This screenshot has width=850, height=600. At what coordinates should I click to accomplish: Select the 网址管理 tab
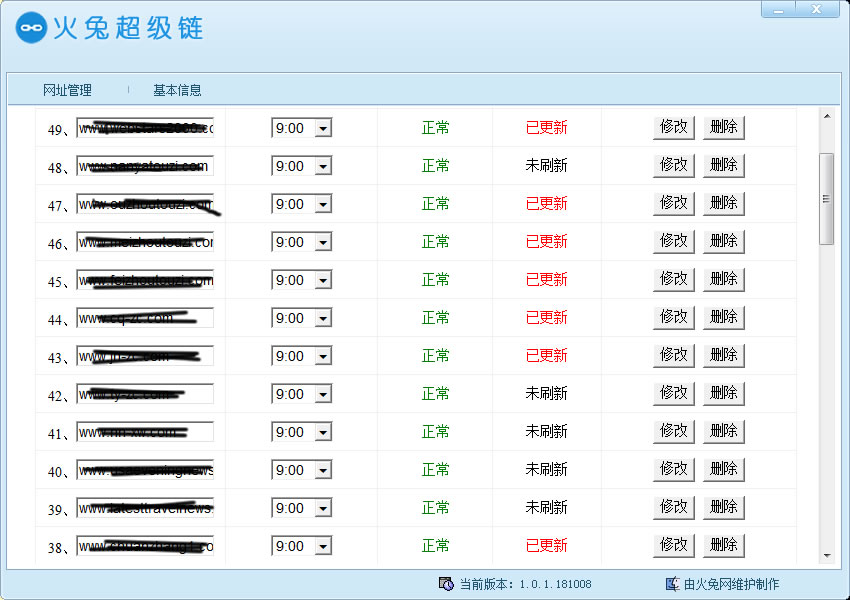66,89
